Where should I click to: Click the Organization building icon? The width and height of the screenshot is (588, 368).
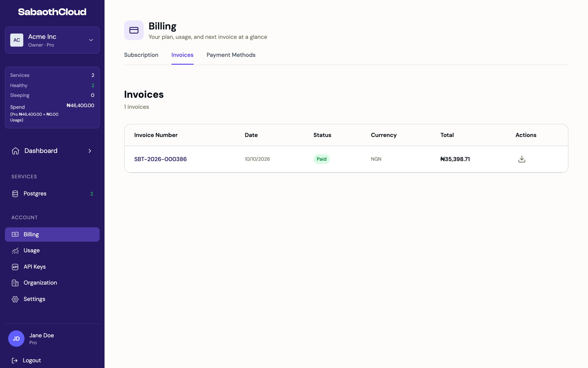pos(15,283)
